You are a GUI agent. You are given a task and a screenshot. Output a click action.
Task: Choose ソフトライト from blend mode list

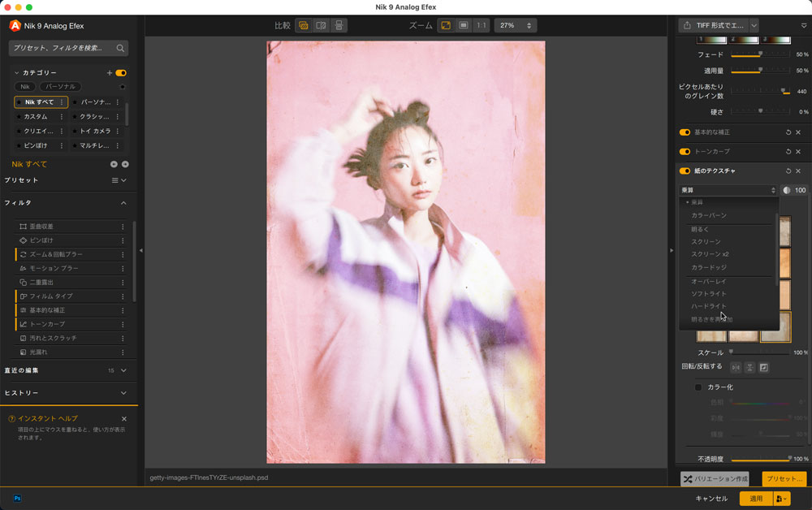pyautogui.click(x=709, y=293)
